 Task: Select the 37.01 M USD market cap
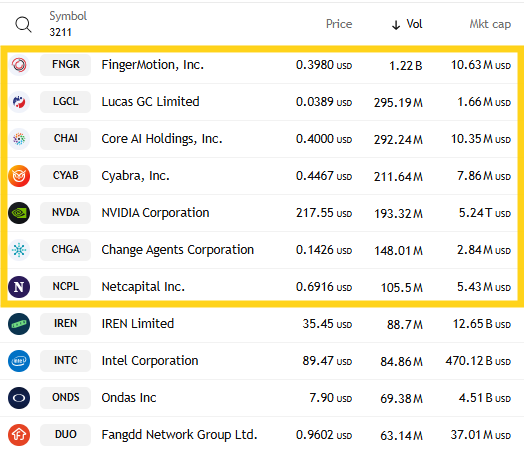point(481,435)
